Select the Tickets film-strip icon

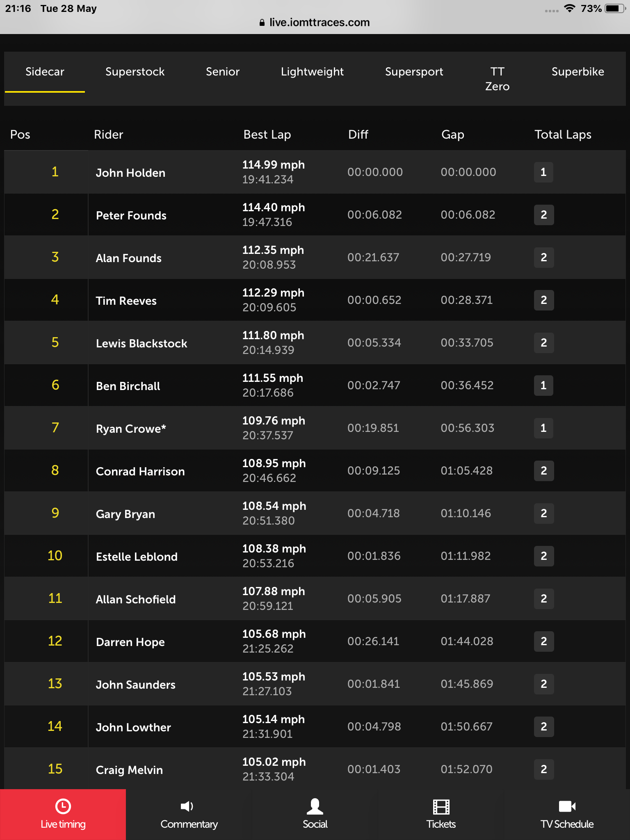tap(441, 807)
